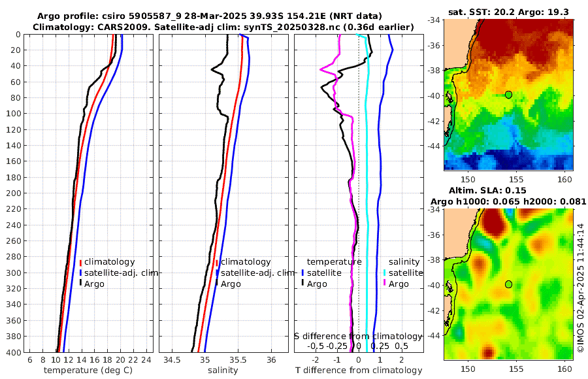Click the float marker on SST map

tap(508, 95)
